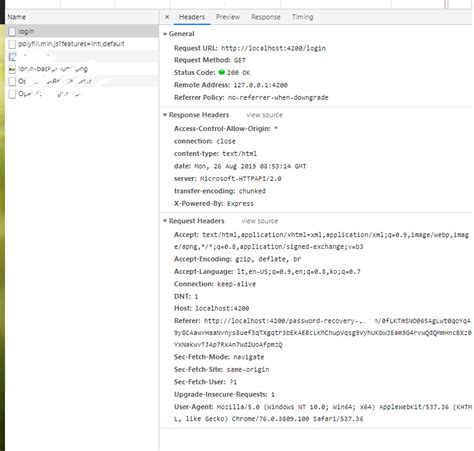Click the Accept-Language header value
This screenshot has height=451, width=474.
299,272
